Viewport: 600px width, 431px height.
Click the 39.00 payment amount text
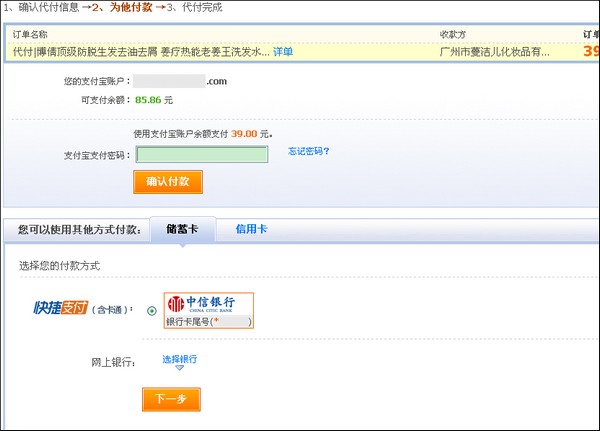(244, 134)
